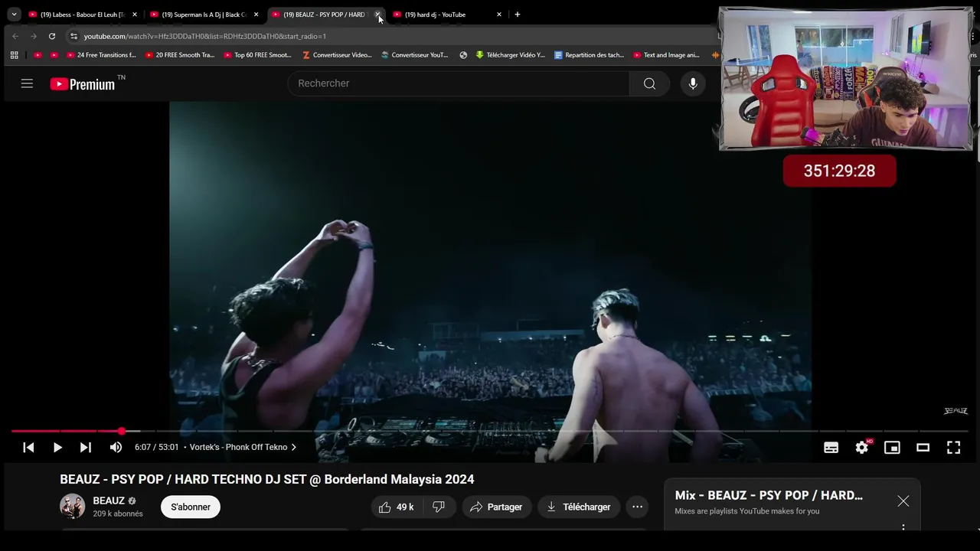Mute the video volume speaker icon

click(x=116, y=448)
